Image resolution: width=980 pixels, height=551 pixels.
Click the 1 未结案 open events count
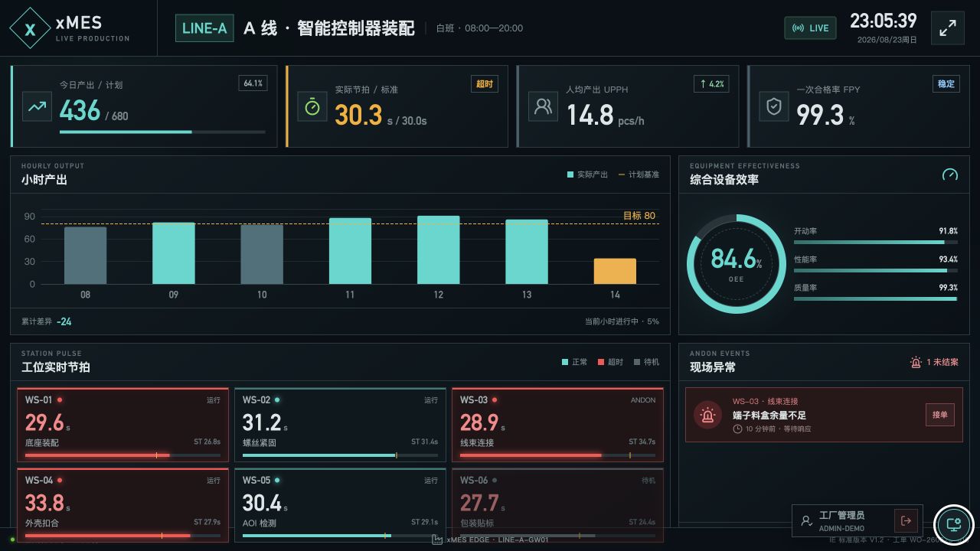pyautogui.click(x=942, y=362)
